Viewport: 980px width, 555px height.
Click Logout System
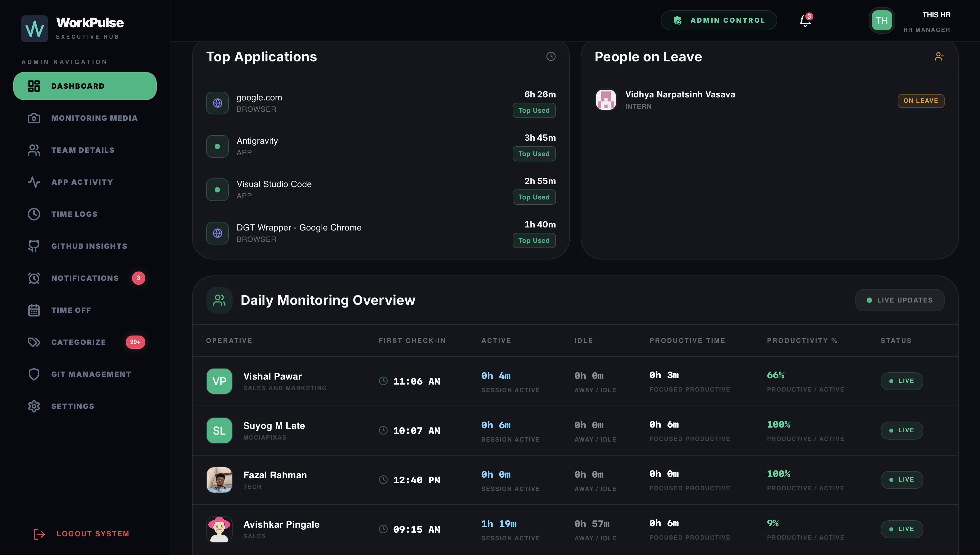click(x=82, y=534)
